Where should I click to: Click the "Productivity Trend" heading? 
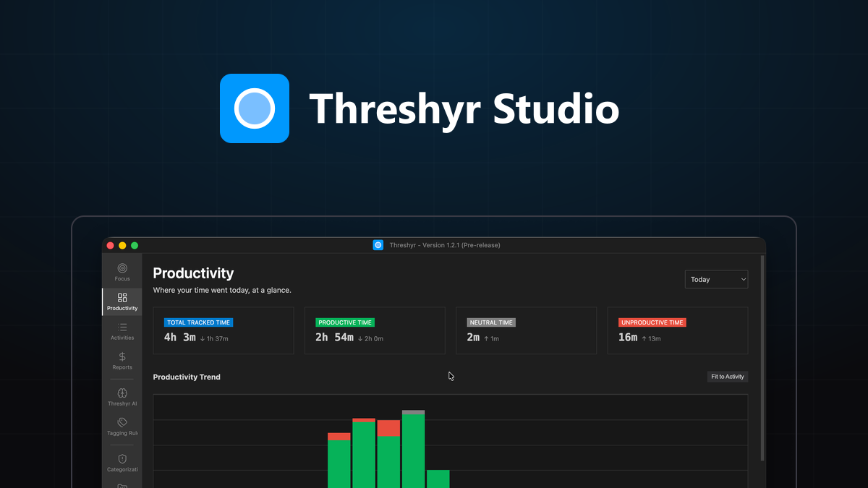pyautogui.click(x=187, y=377)
